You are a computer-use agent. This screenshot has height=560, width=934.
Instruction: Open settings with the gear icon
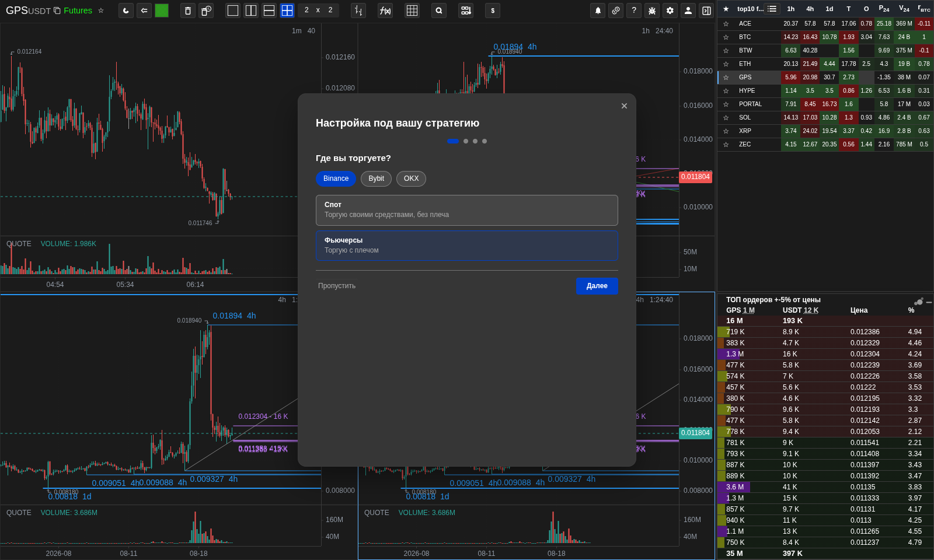point(670,10)
